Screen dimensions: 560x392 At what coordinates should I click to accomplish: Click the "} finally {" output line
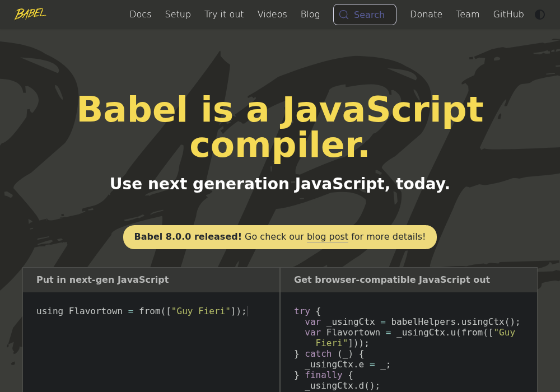324,375
